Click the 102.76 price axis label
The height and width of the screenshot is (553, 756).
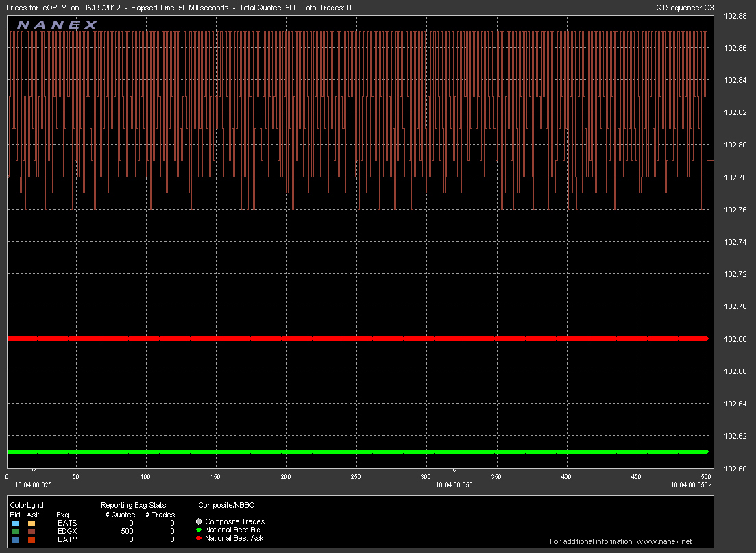coord(735,210)
